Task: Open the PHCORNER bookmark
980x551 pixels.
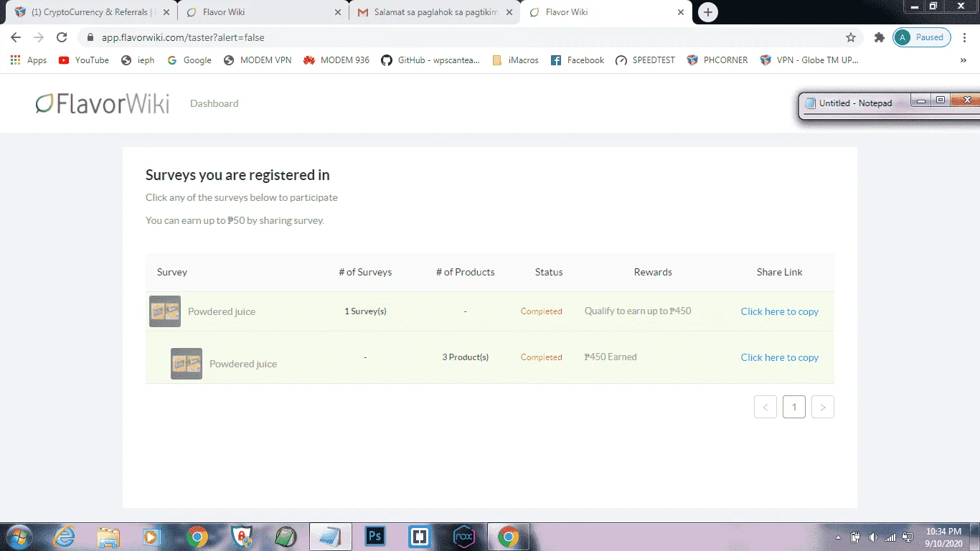Action: pyautogui.click(x=717, y=60)
